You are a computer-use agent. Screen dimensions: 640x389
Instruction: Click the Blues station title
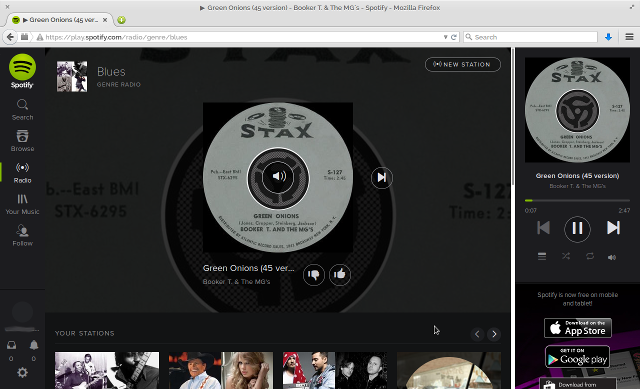click(x=111, y=72)
